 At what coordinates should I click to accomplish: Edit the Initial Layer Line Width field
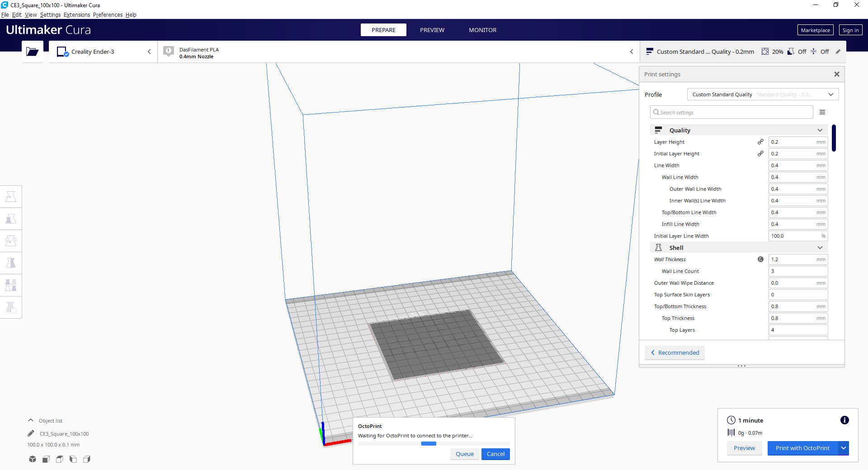click(798, 236)
